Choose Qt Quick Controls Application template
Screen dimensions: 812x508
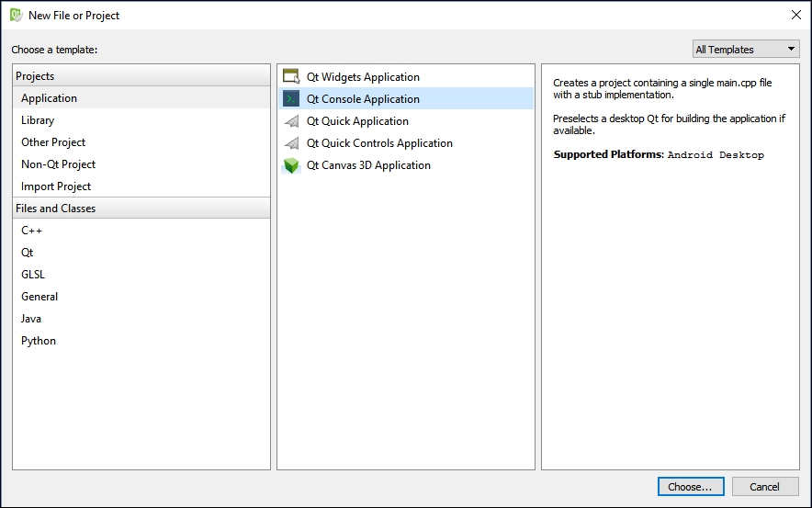coord(405,143)
